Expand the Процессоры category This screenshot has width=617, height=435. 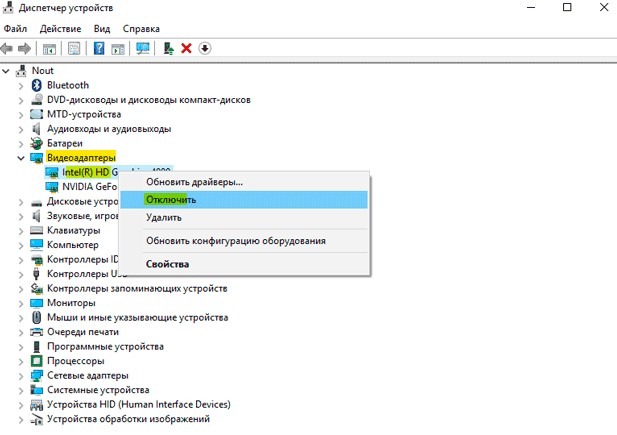21,361
